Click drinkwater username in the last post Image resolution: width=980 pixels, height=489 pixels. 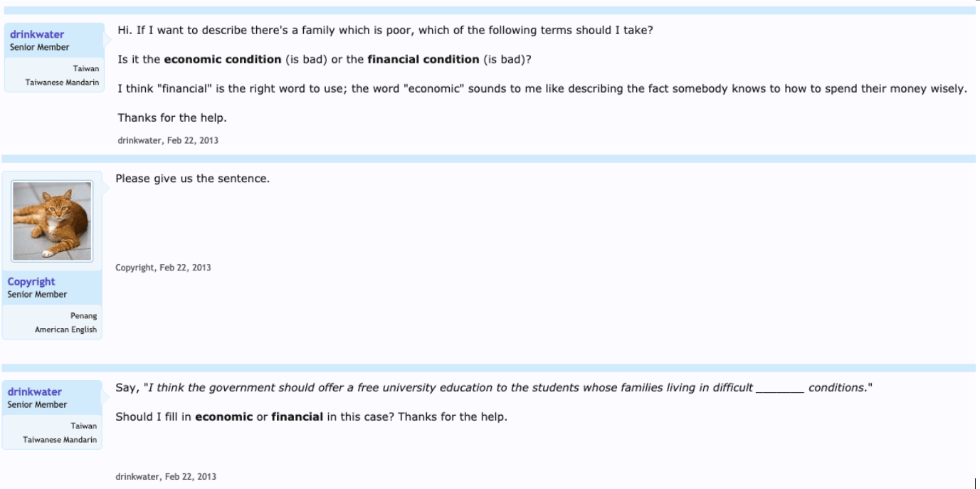coord(35,392)
